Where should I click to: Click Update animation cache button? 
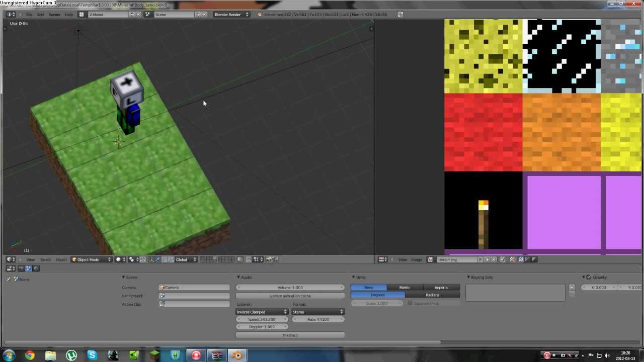click(x=290, y=296)
